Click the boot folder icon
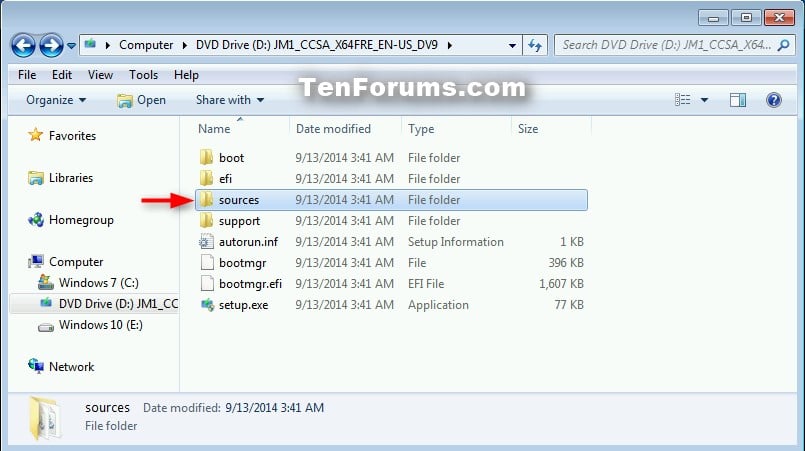Viewport: 805px width, 451px height. [206, 157]
